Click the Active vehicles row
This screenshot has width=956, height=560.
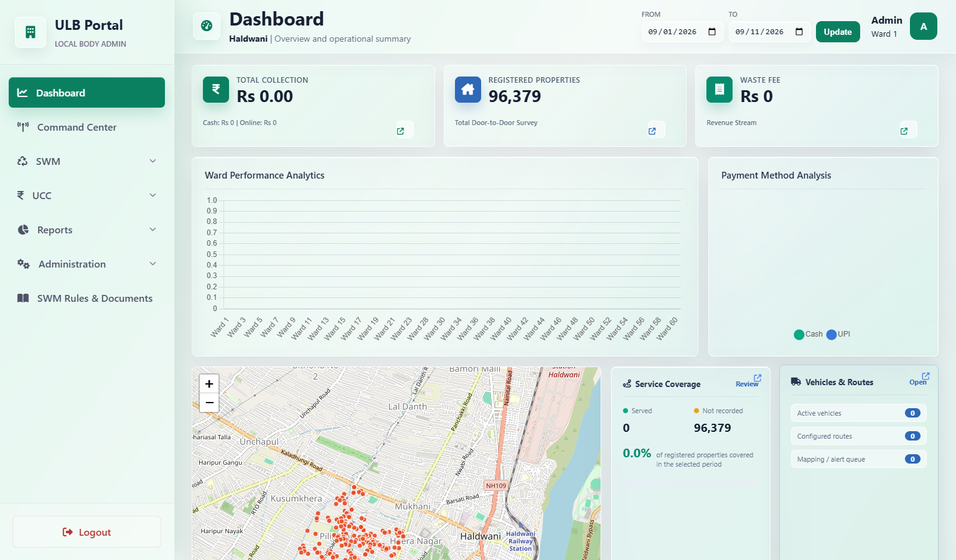pos(859,413)
